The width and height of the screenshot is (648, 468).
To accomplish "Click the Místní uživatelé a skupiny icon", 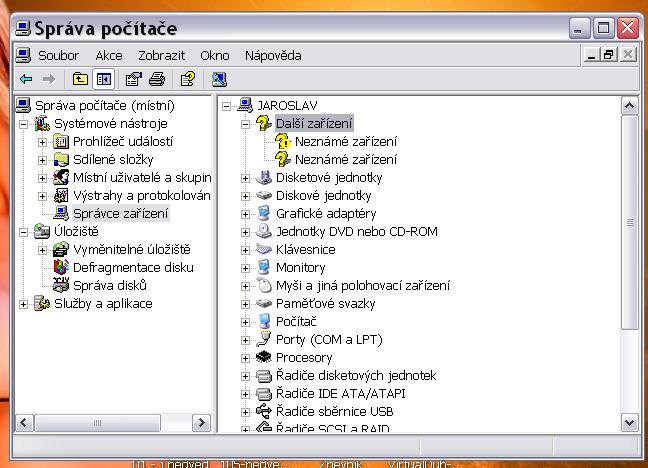I will coord(61,177).
